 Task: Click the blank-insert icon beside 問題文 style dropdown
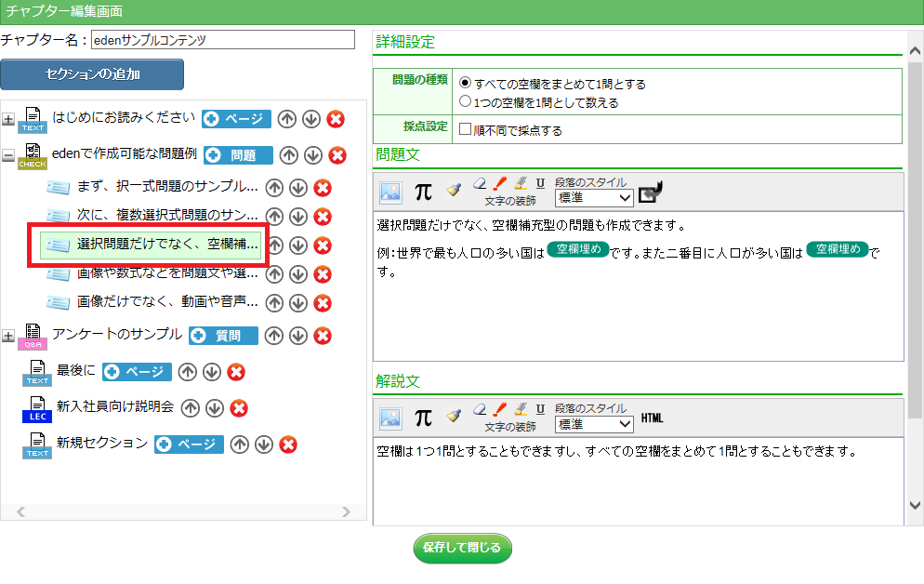point(651,192)
